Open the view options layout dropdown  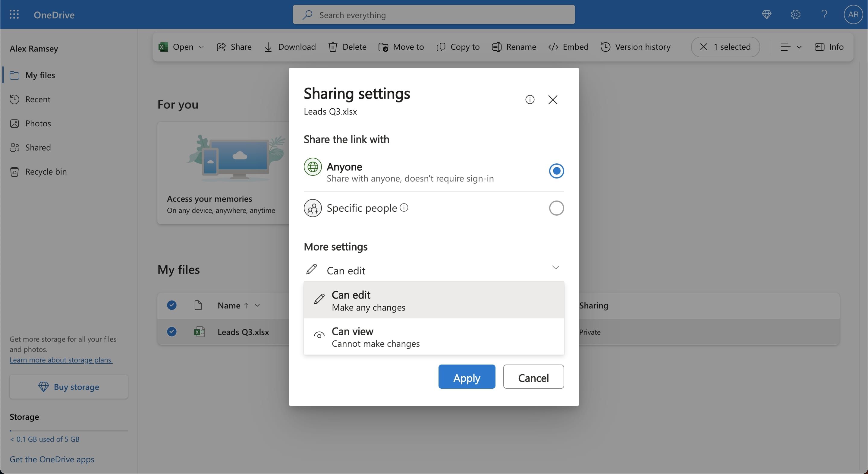(791, 47)
